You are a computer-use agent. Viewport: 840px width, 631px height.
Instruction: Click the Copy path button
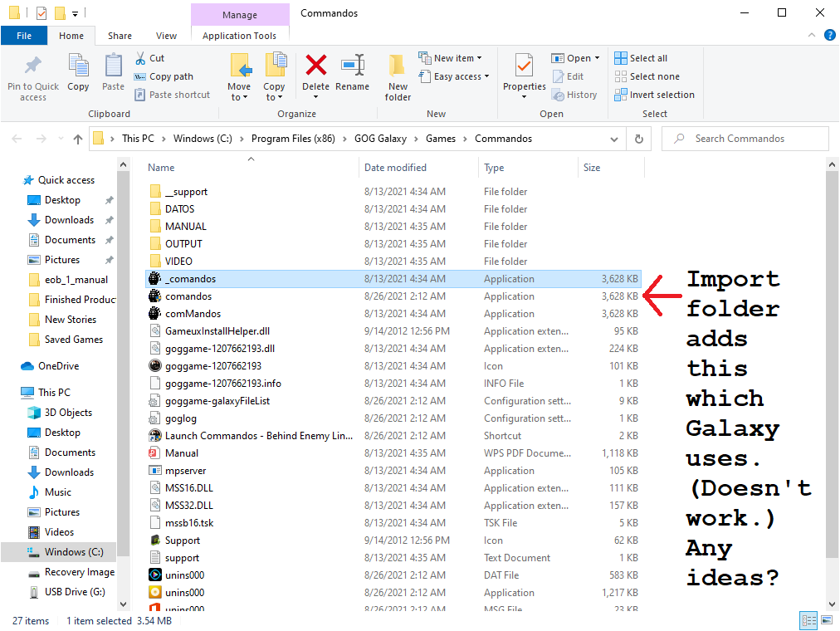point(164,76)
